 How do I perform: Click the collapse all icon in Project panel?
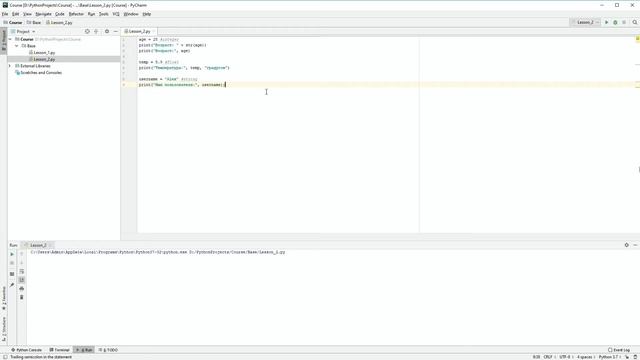96,31
